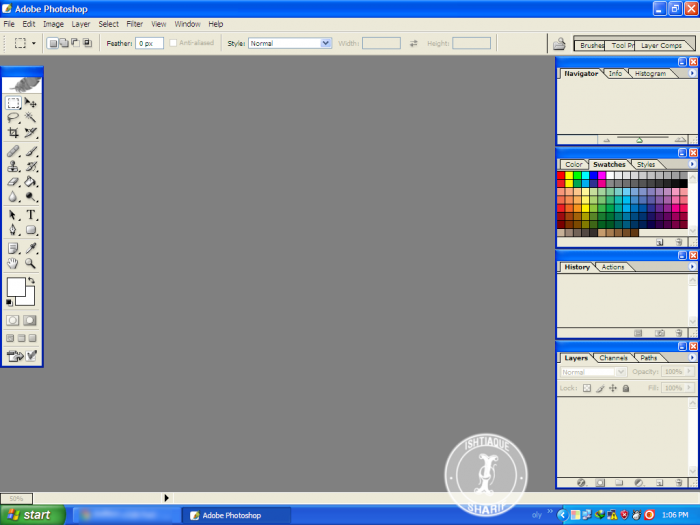
Task: Open the Image menu
Action: tap(53, 24)
